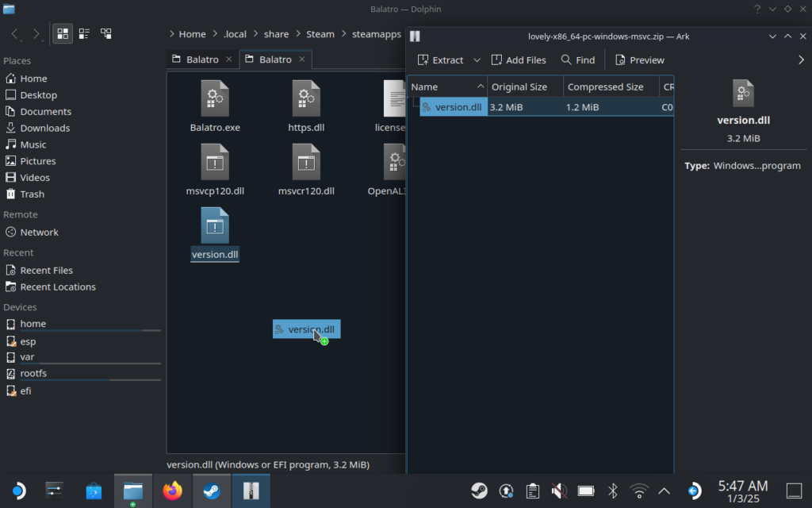The image size is (812, 508).
Task: Click the Extract button in Ark
Action: pos(443,60)
